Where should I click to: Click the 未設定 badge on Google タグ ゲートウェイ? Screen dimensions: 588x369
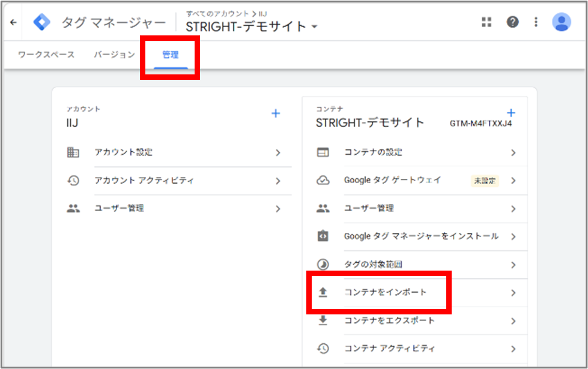485,181
